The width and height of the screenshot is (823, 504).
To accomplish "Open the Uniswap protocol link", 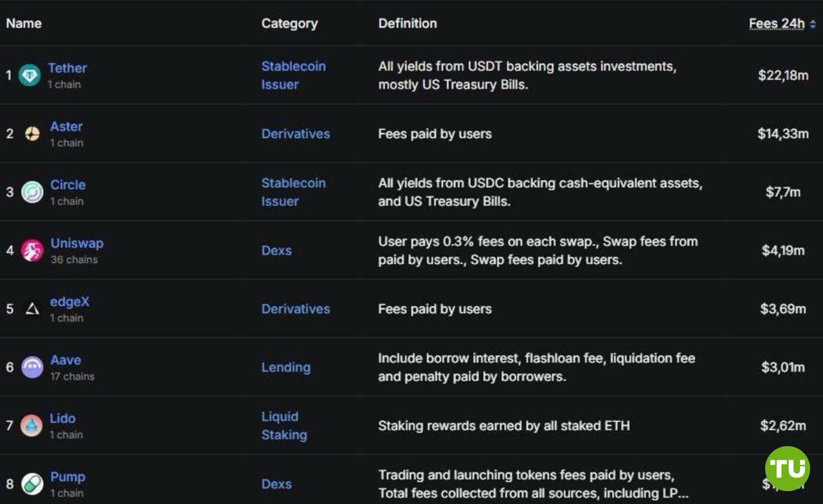I will click(x=77, y=244).
